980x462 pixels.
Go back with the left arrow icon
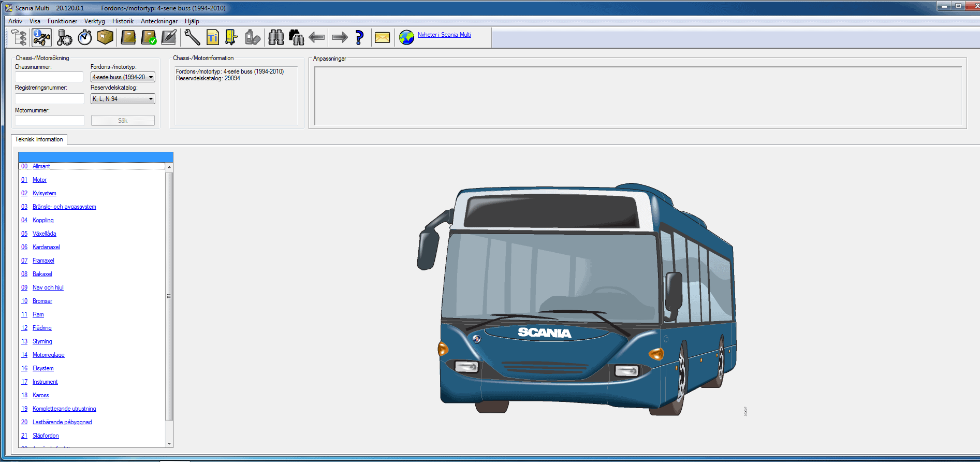pyautogui.click(x=316, y=37)
